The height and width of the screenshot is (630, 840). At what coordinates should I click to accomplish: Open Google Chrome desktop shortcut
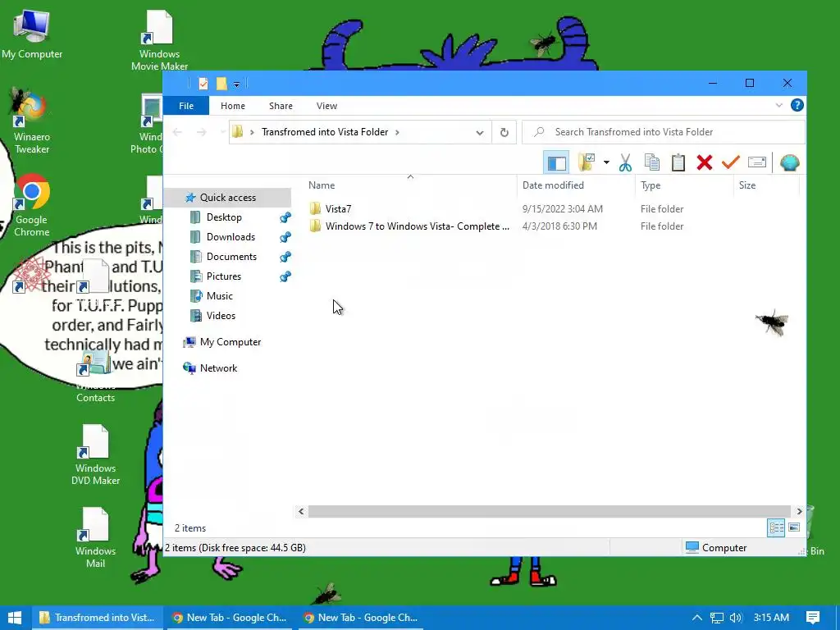(x=32, y=205)
